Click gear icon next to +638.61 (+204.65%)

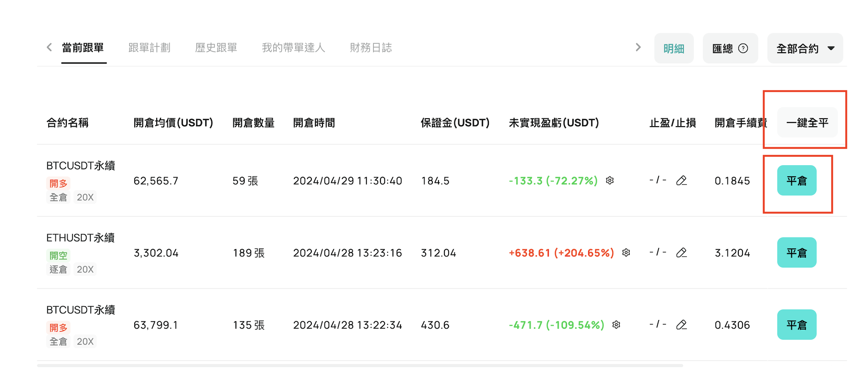pos(626,253)
